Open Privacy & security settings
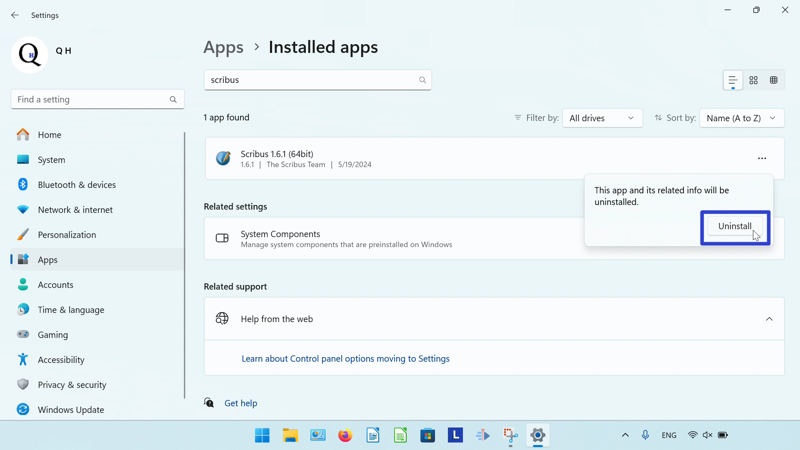 (x=97, y=385)
